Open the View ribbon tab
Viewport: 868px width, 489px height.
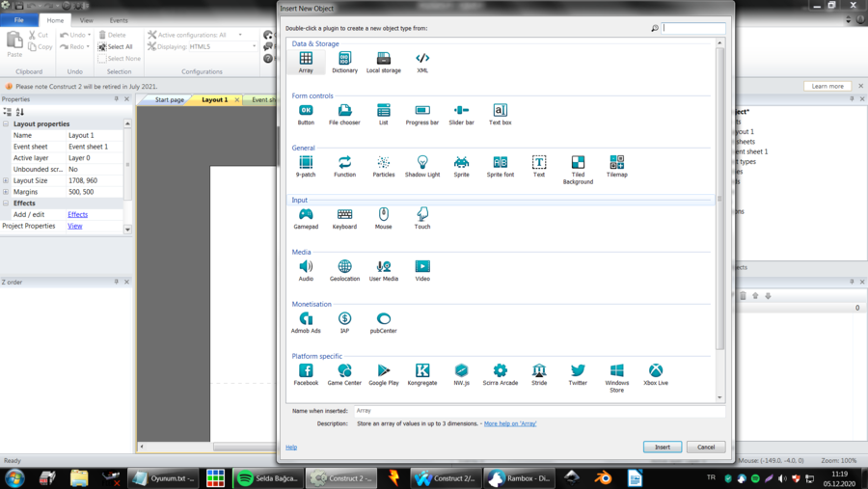[x=86, y=20]
